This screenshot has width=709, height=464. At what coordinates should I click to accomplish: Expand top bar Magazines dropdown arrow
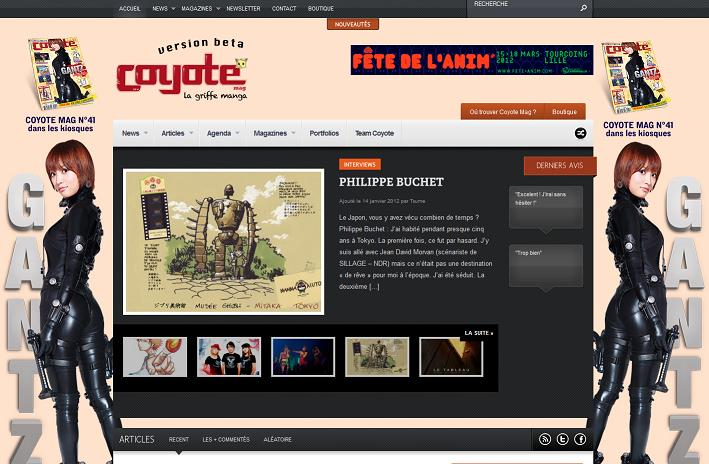coord(218,9)
